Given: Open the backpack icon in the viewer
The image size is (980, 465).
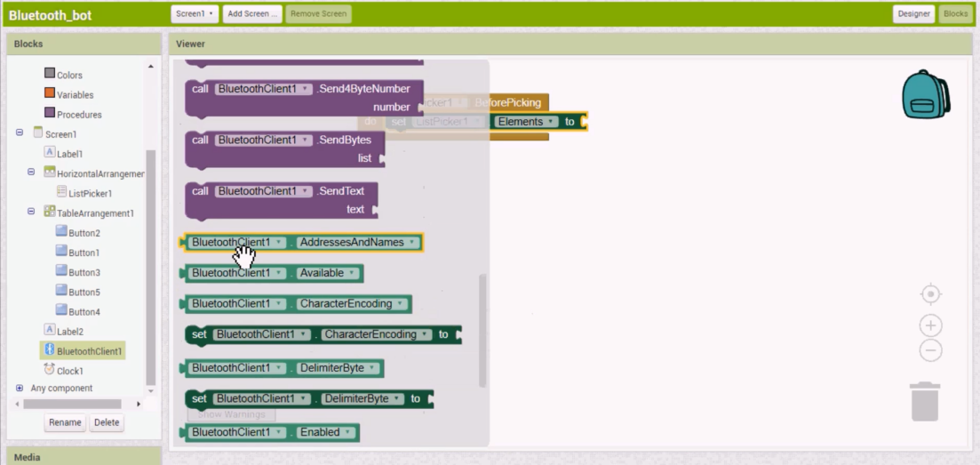Looking at the screenshot, I should (926, 94).
